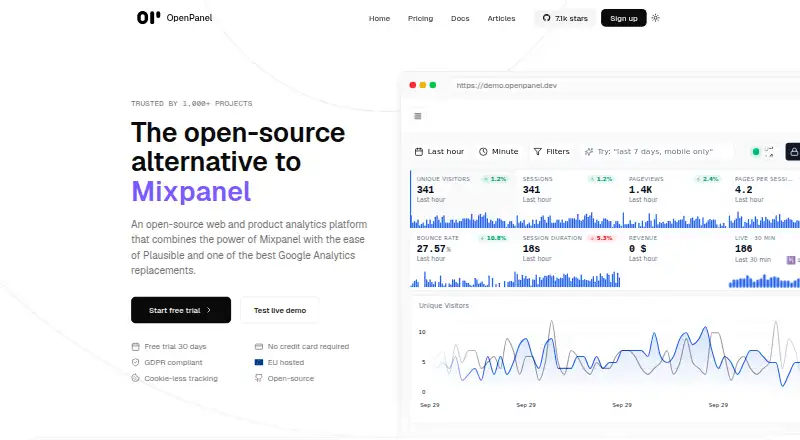Click the fullscreen expand icon near live indicator
This screenshot has height=440, width=800.
point(769,152)
